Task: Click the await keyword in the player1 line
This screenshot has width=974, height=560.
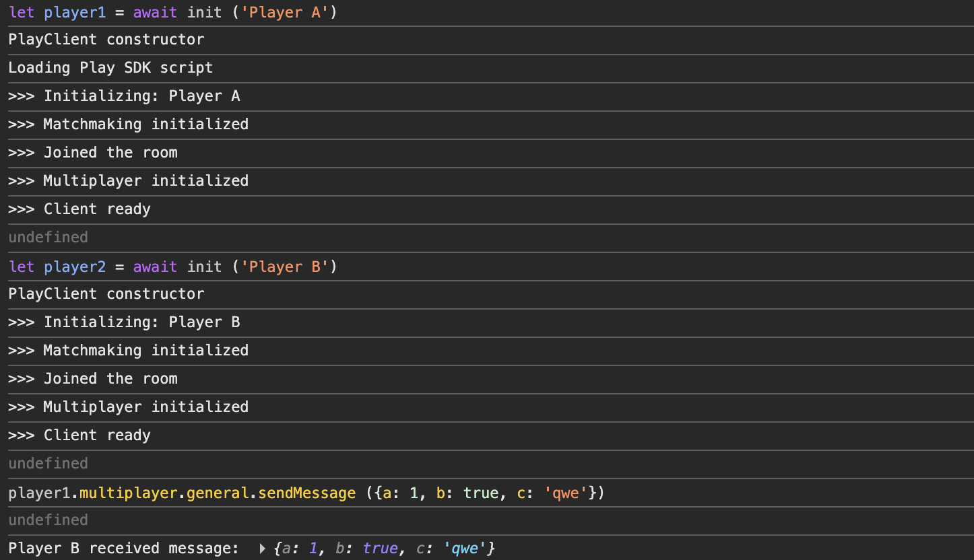Action: [155, 13]
